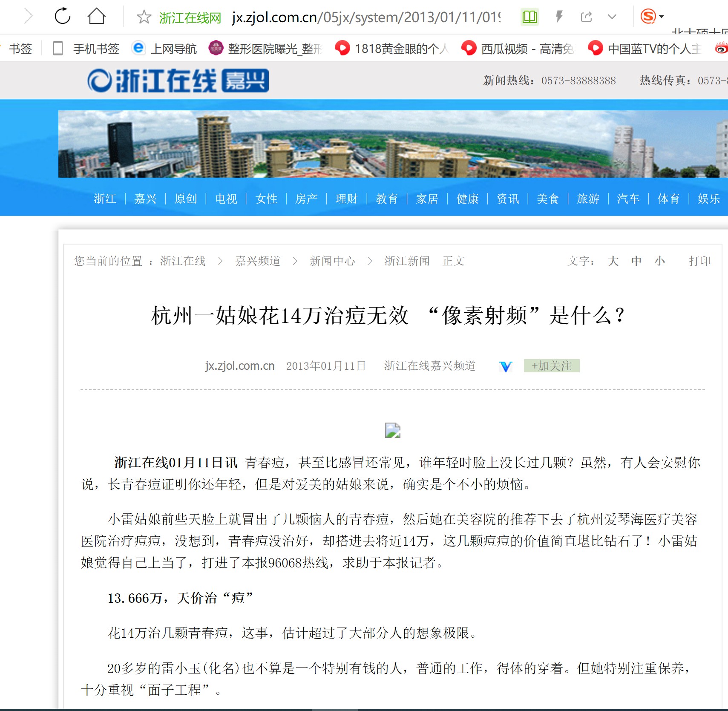Set text size to 小
This screenshot has width=728, height=711.
click(660, 261)
